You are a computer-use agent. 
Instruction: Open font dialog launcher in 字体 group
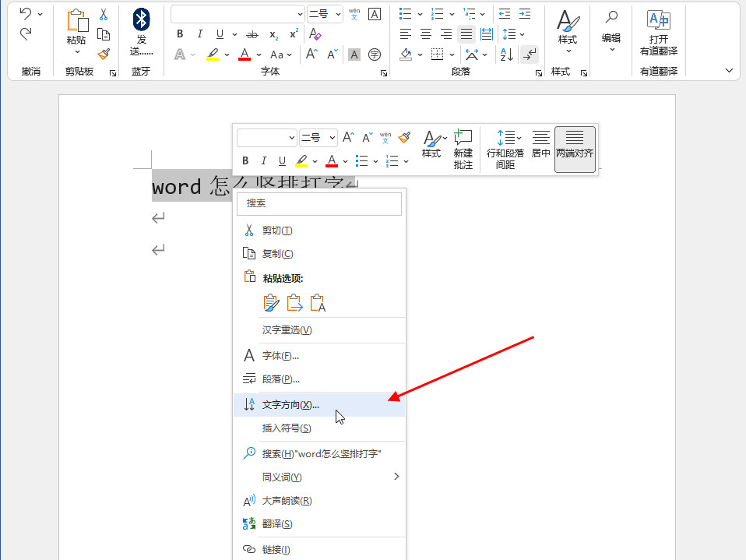(x=383, y=73)
